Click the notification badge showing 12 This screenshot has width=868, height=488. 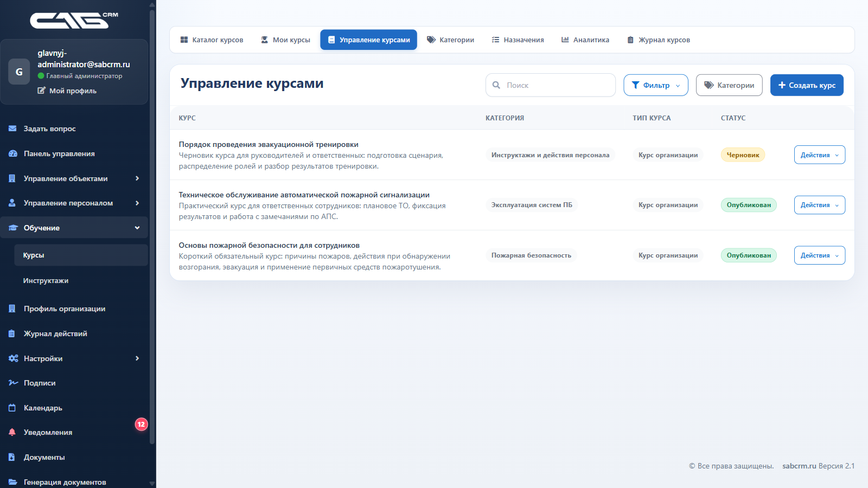pyautogui.click(x=141, y=424)
